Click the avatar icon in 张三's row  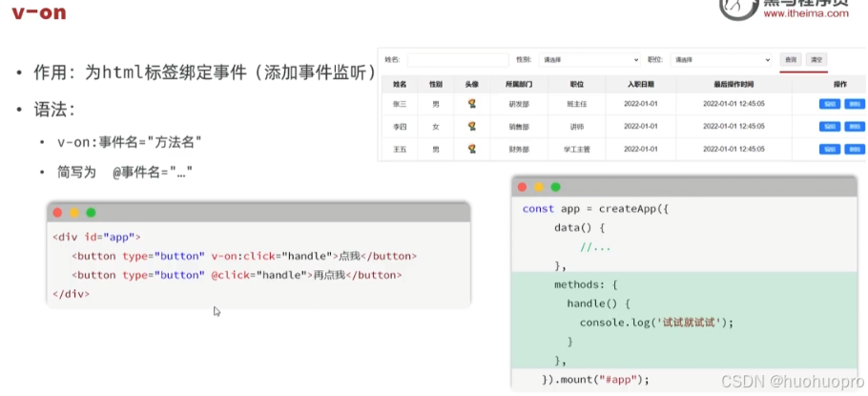coord(471,104)
